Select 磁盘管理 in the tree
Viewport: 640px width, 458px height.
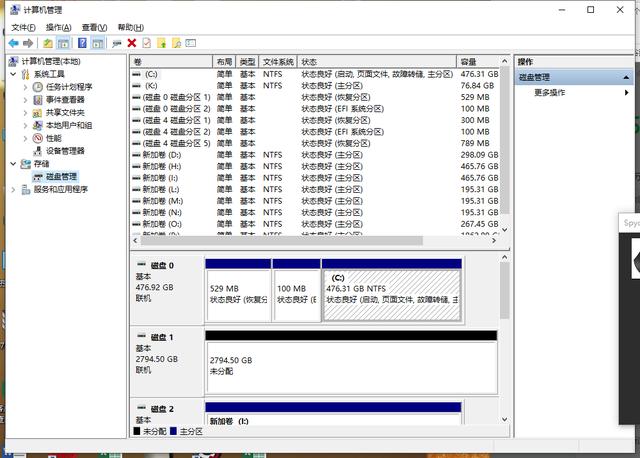61,177
